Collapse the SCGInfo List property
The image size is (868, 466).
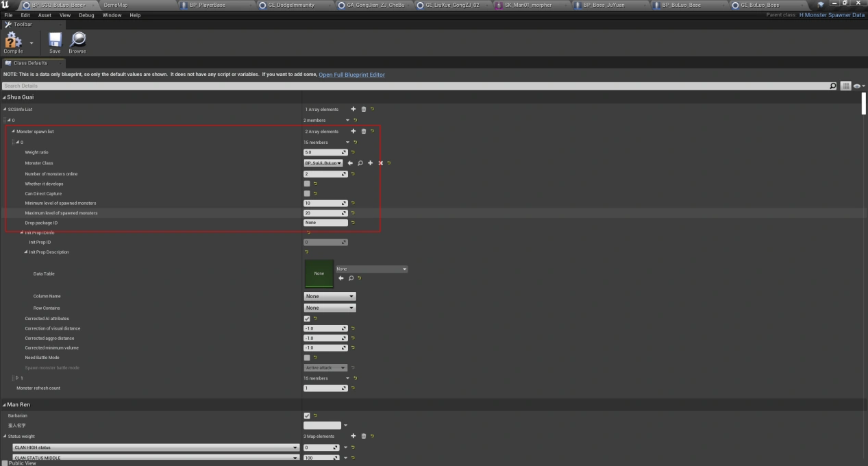[x=5, y=109]
